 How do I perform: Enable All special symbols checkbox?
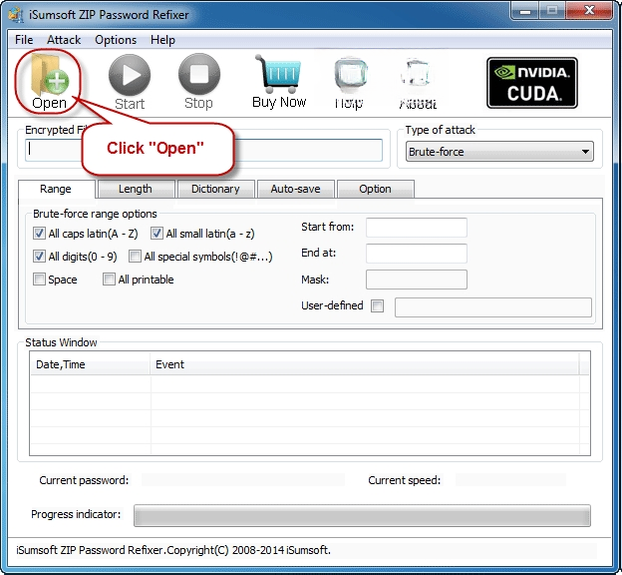pos(135,256)
